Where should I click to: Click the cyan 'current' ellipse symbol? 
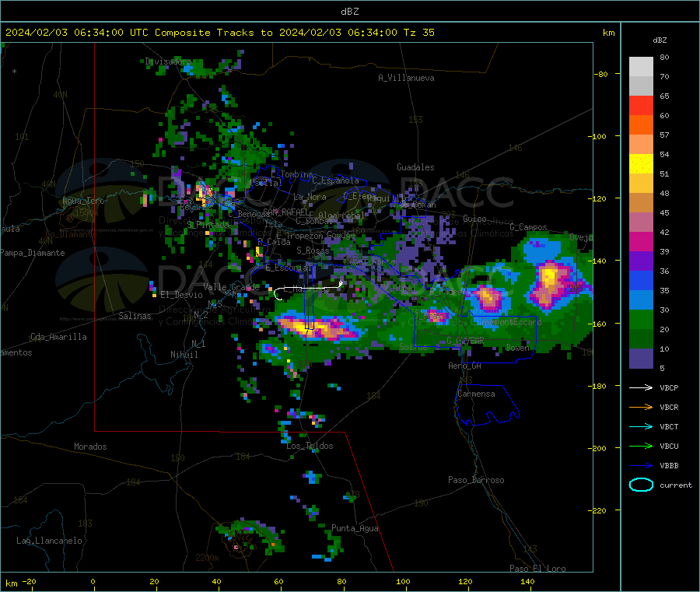coord(641,485)
